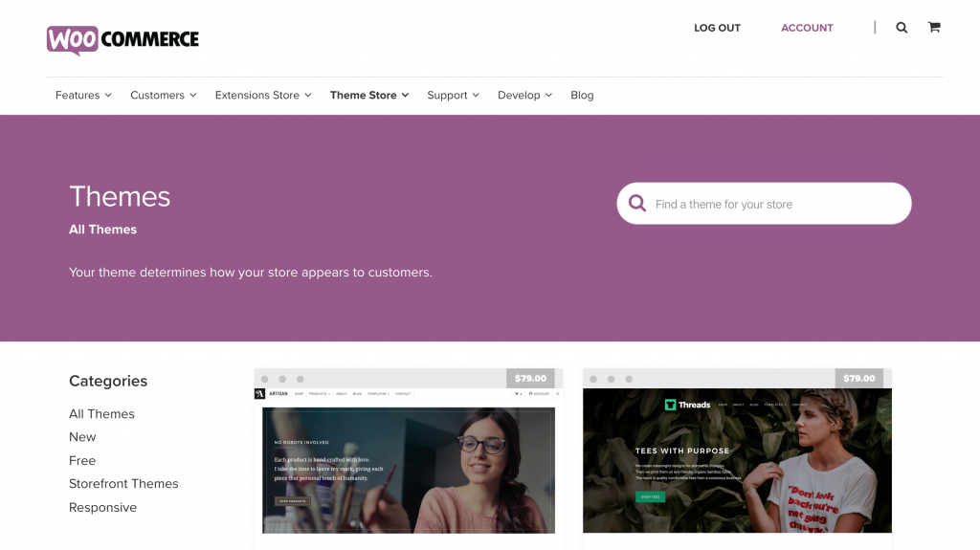Open the Blog page
Viewport: 980px width, 550px height.
582,95
